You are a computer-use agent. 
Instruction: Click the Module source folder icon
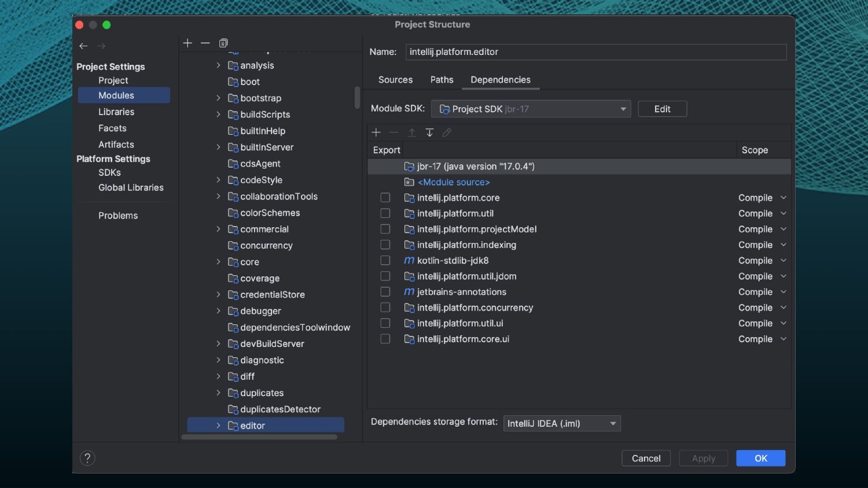[409, 182]
